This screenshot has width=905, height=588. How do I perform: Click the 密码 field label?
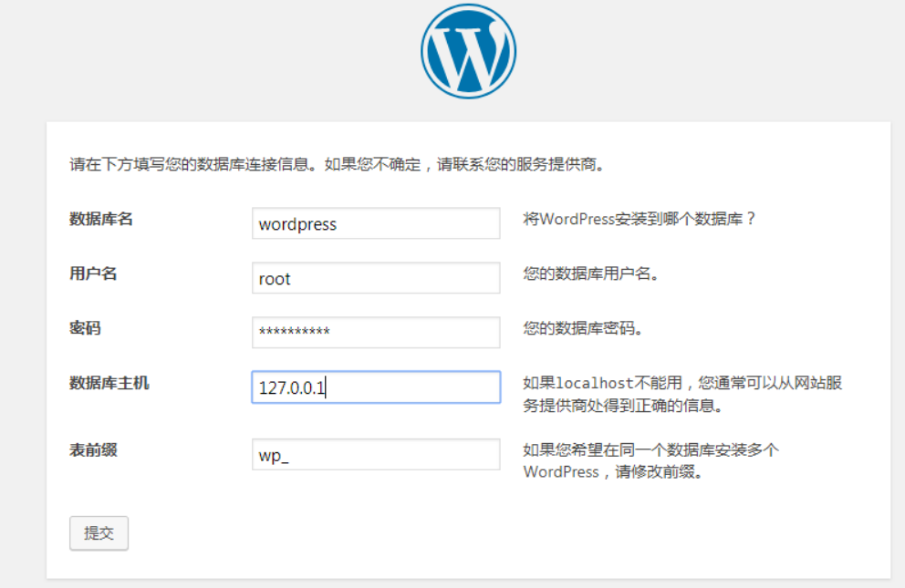85,328
